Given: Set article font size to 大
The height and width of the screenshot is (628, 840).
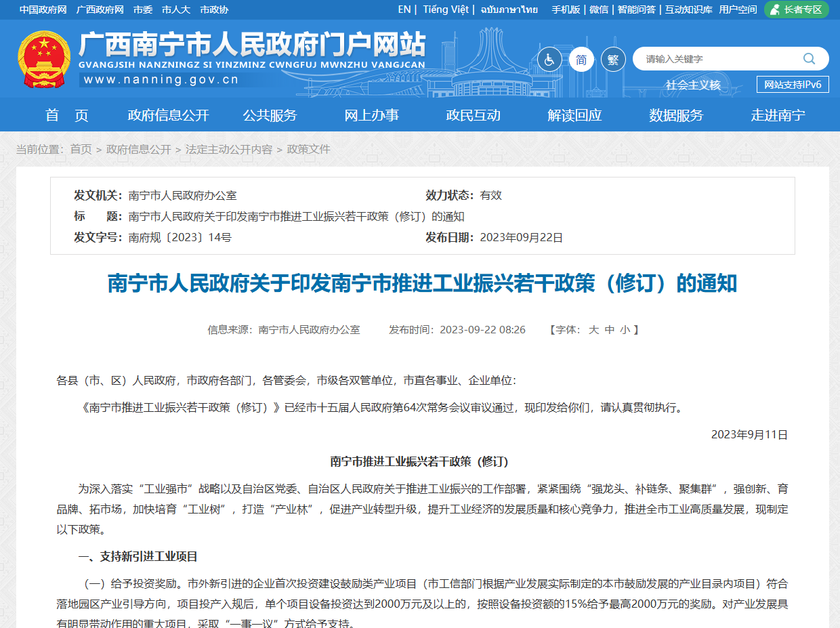Looking at the screenshot, I should (x=594, y=329).
